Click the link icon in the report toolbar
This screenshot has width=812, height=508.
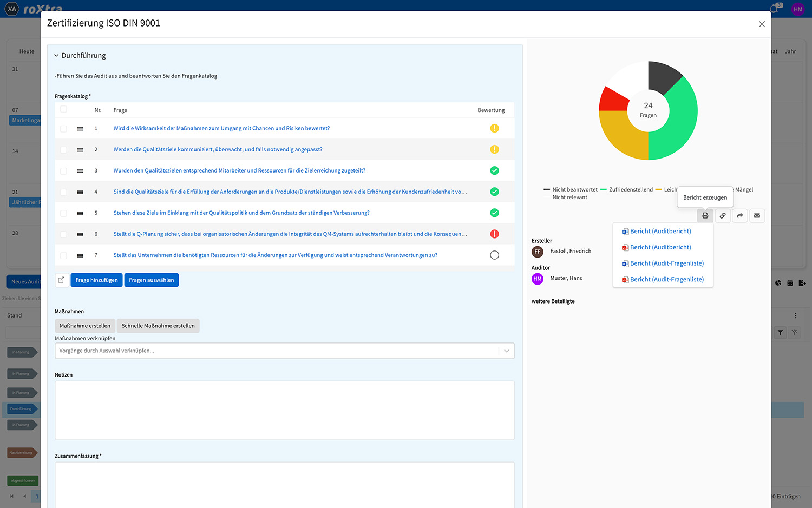[722, 215]
